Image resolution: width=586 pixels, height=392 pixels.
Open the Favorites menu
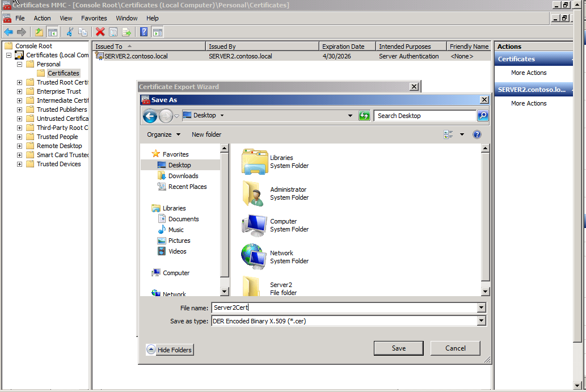tap(94, 18)
